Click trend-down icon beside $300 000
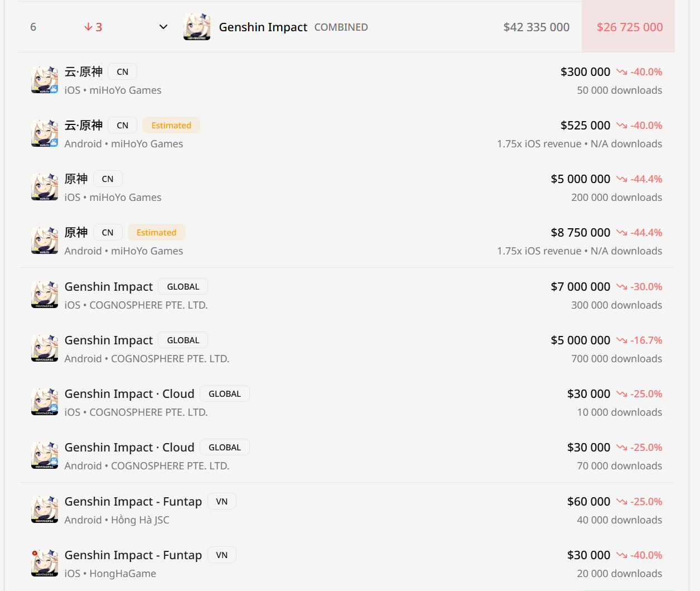The width and height of the screenshot is (700, 591). [x=622, y=72]
